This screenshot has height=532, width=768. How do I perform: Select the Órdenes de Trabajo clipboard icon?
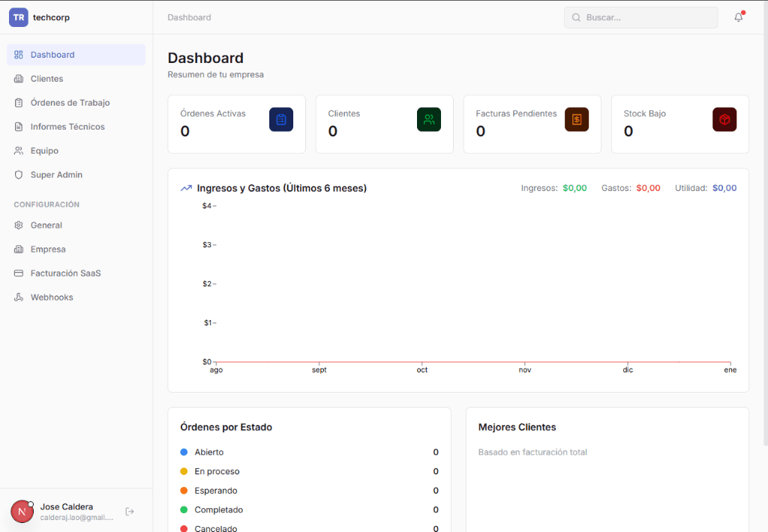pyautogui.click(x=17, y=103)
